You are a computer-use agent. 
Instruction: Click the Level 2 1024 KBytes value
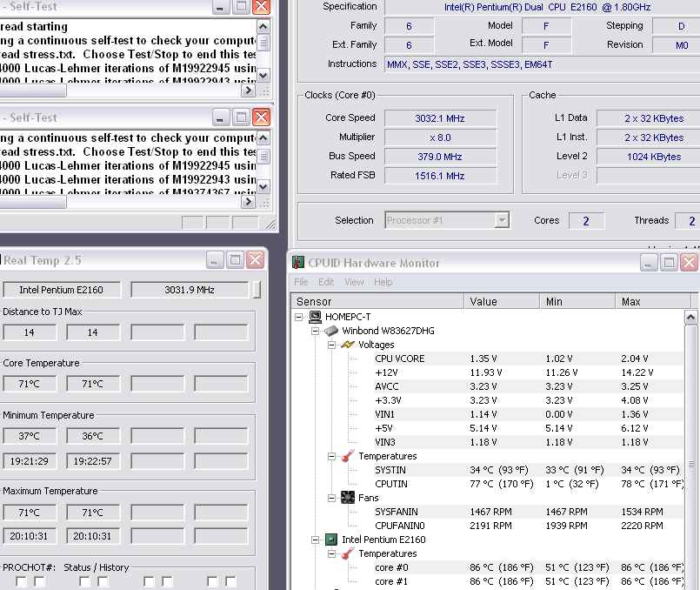click(x=654, y=157)
